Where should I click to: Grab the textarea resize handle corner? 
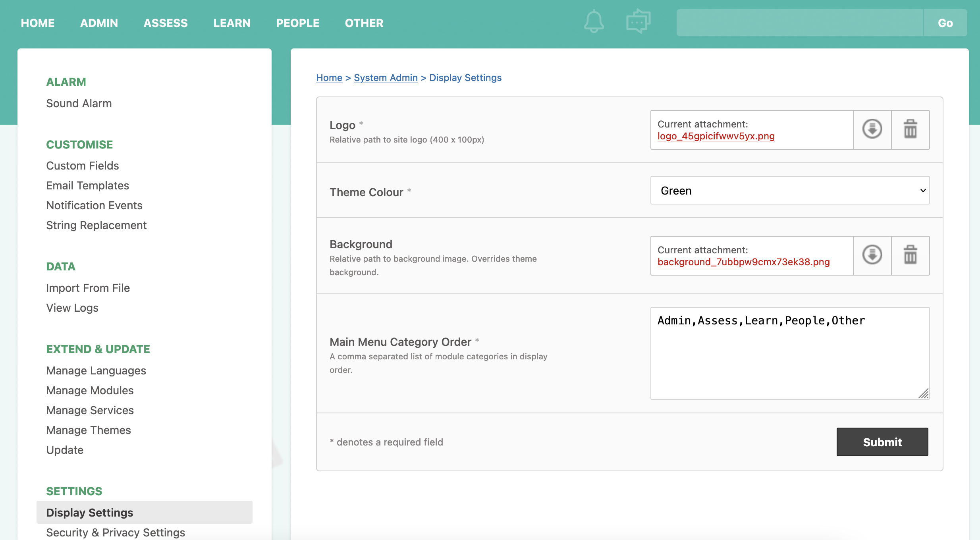(924, 393)
